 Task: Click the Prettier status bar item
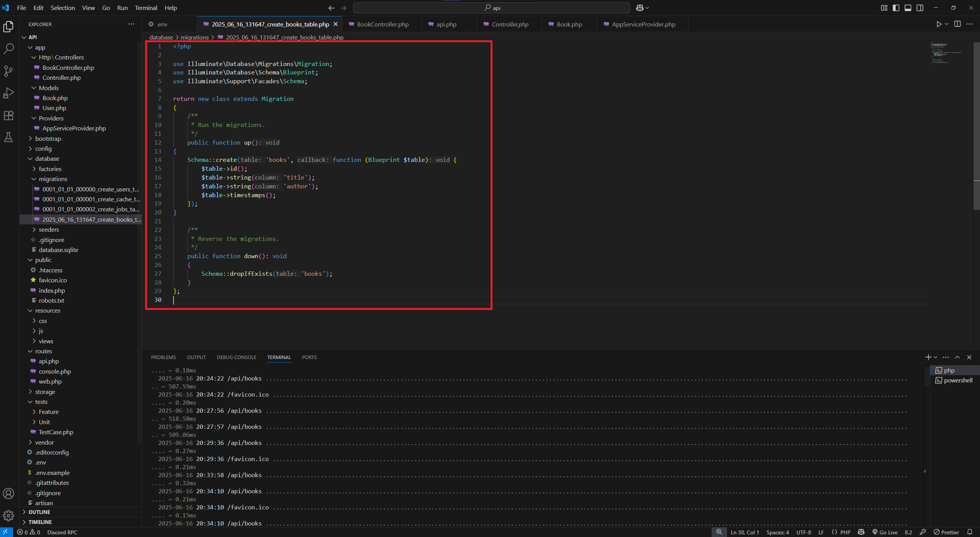[x=947, y=532]
